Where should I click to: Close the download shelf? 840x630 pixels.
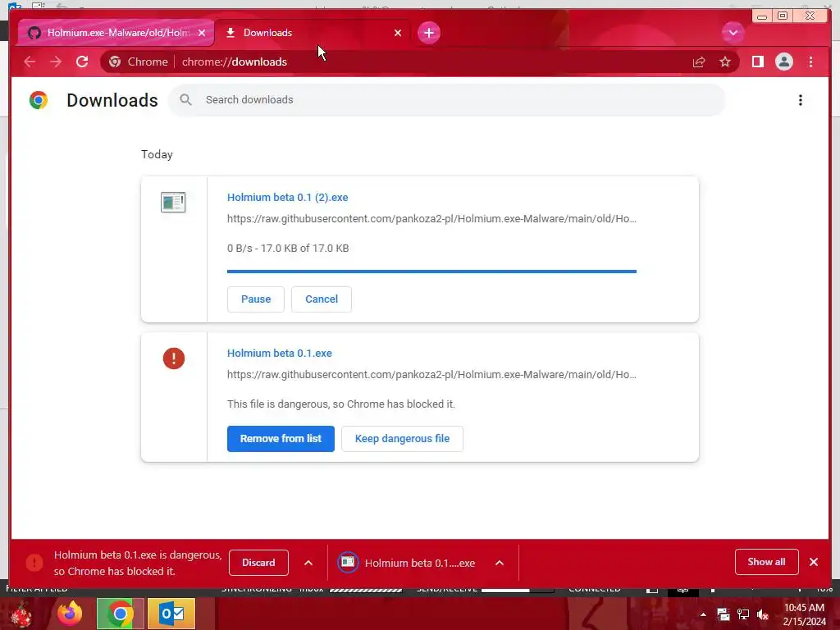coord(813,562)
